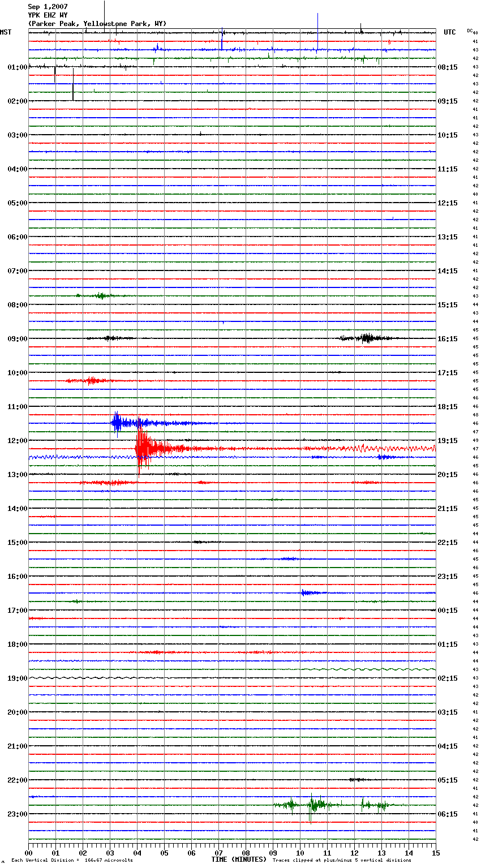Select the 07:00 MST row label
Image resolution: width=481 pixels, height=868 pixels.
click(18, 271)
